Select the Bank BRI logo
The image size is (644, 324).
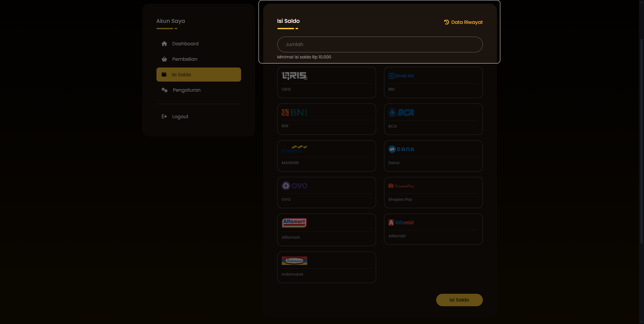click(401, 76)
